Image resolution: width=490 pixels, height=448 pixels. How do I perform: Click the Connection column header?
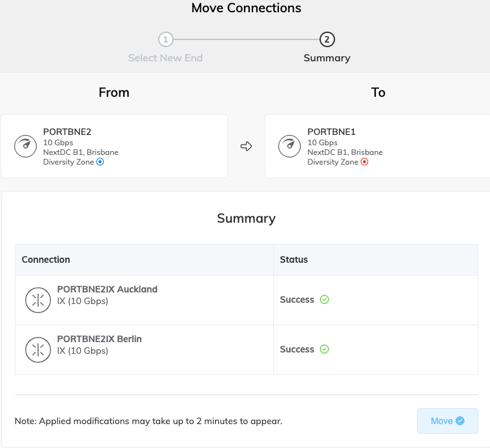click(x=46, y=260)
